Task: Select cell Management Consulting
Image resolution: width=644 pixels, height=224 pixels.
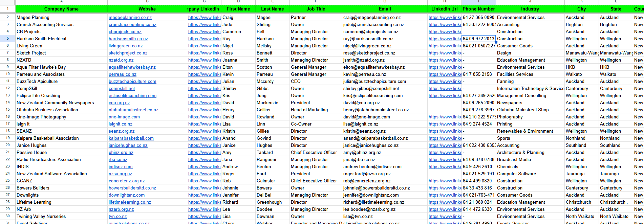Action: click(x=530, y=96)
